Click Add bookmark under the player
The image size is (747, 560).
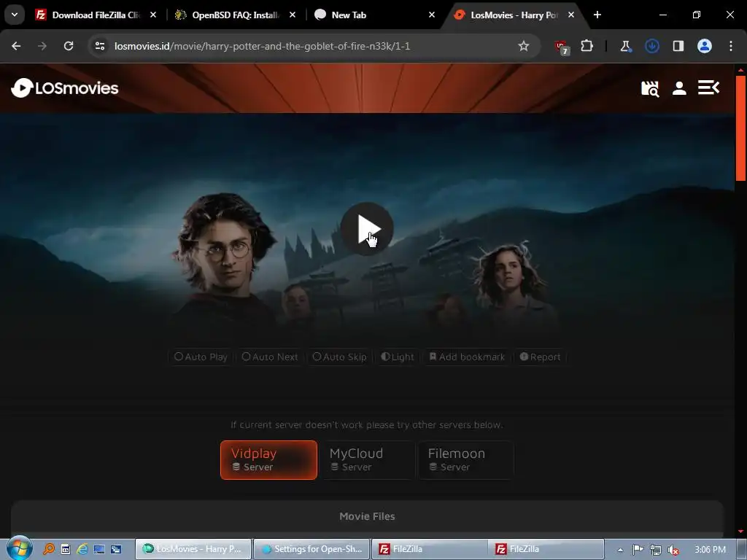click(x=467, y=357)
